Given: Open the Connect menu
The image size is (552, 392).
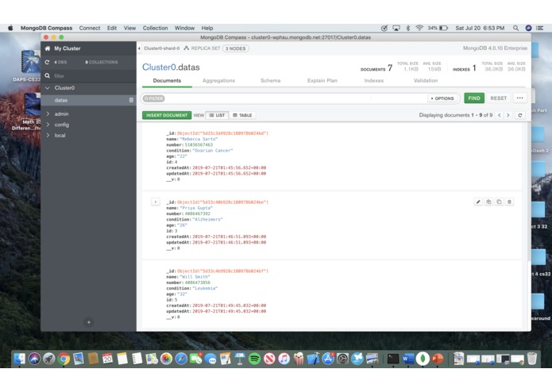Looking at the screenshot, I should coord(90,28).
